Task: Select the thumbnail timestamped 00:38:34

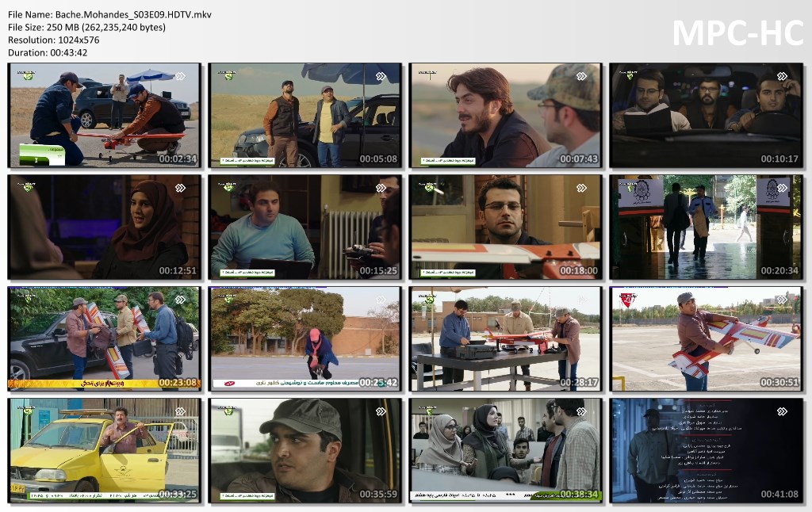Action: coord(505,451)
